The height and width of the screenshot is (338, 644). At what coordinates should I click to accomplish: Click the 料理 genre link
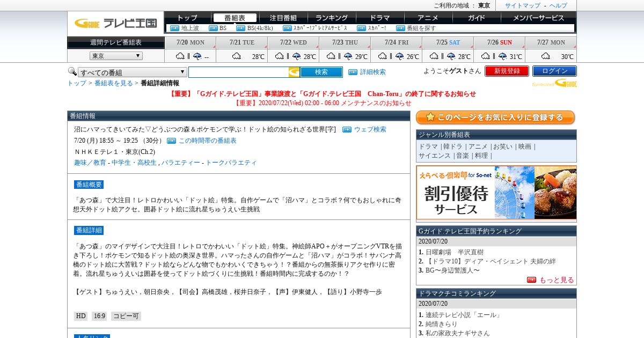coord(481,156)
